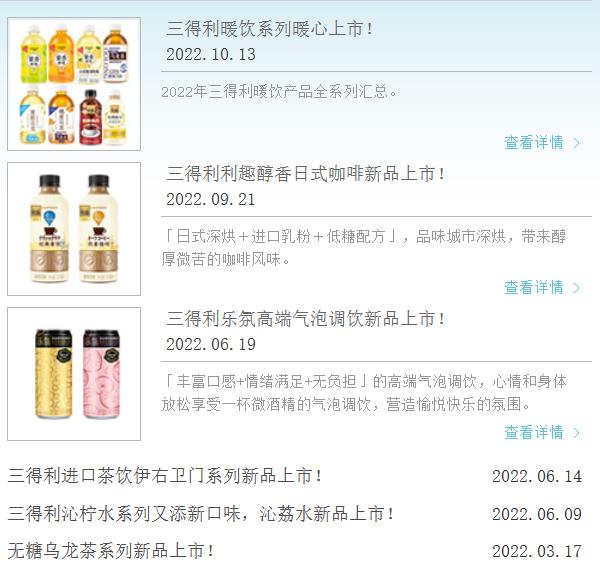The height and width of the screenshot is (569, 600).
Task: Click the chevron arrow beside third 查看详情
Action: [576, 433]
